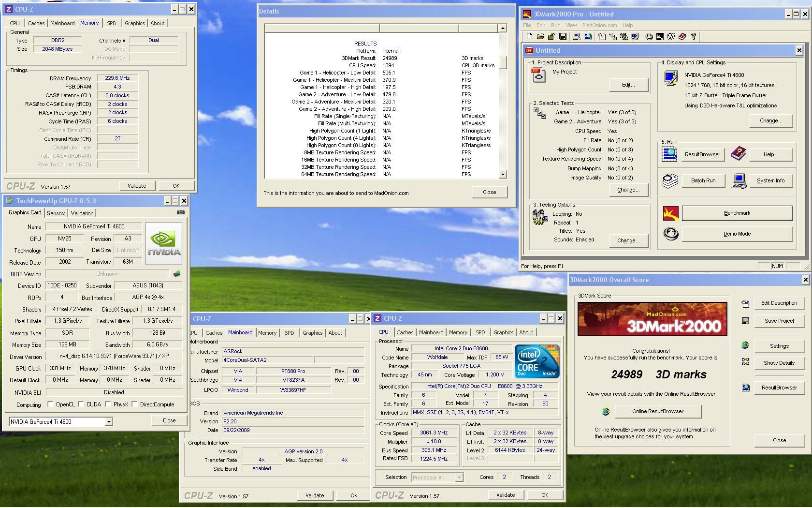The image size is (812, 508).
Task: Switch to the Sensors tab in GPU-Z
Action: (x=56, y=213)
